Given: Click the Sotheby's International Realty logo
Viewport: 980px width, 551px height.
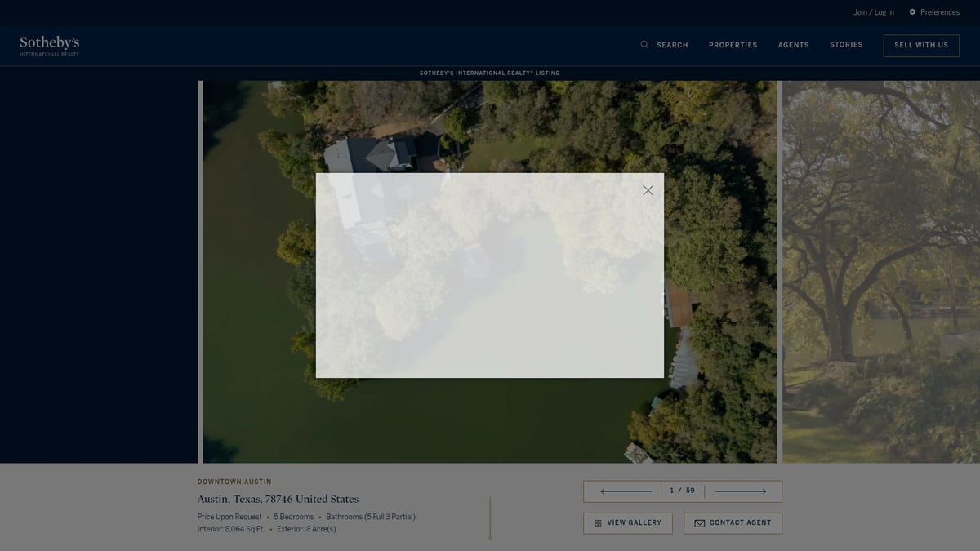Looking at the screenshot, I should tap(48, 45).
